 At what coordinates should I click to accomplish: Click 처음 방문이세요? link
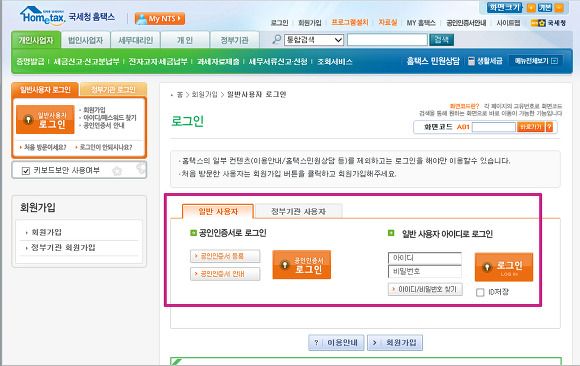pos(44,147)
